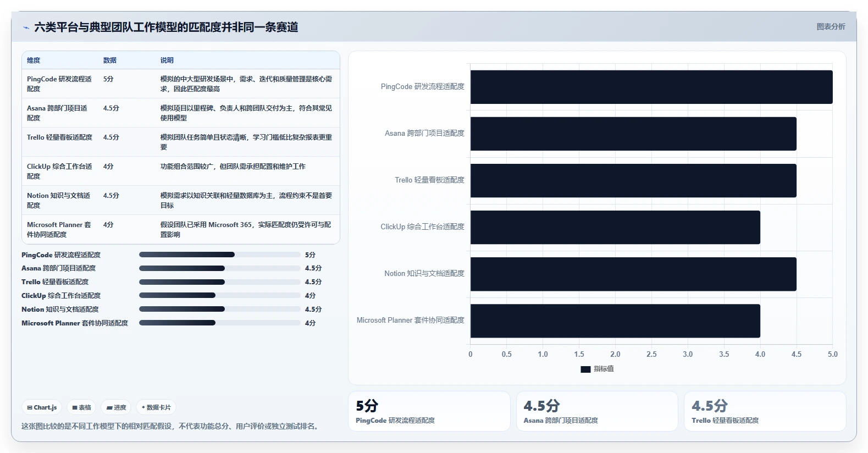
Task: Click the PingCode 研发流程适配度 table cell
Action: tap(60, 84)
